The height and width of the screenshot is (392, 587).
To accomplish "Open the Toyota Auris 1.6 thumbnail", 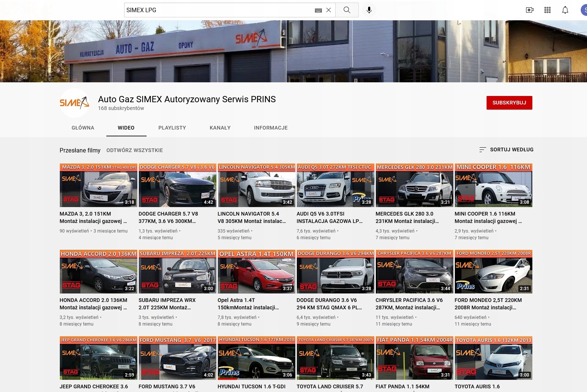I will click(494, 358).
